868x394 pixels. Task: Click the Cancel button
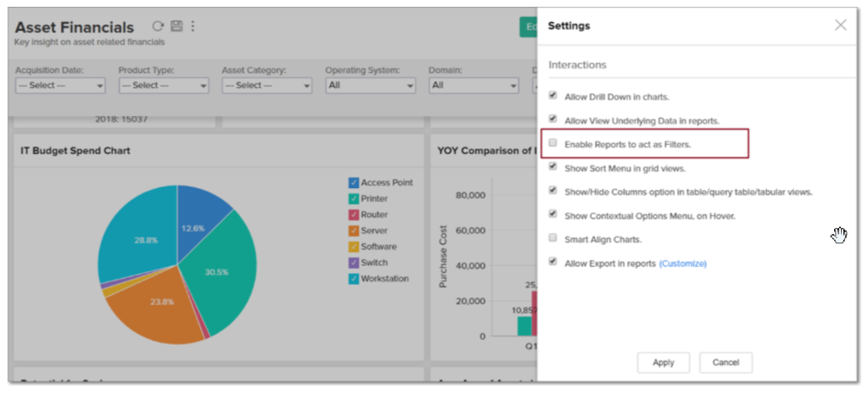click(726, 363)
